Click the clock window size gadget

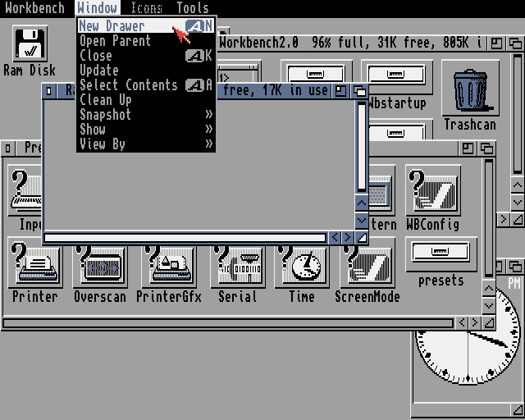pos(518,410)
